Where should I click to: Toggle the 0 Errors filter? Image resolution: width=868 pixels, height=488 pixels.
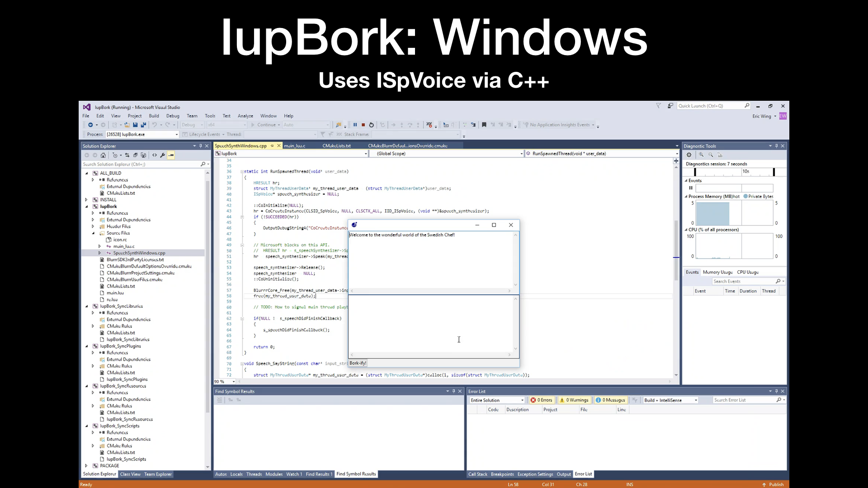541,400
